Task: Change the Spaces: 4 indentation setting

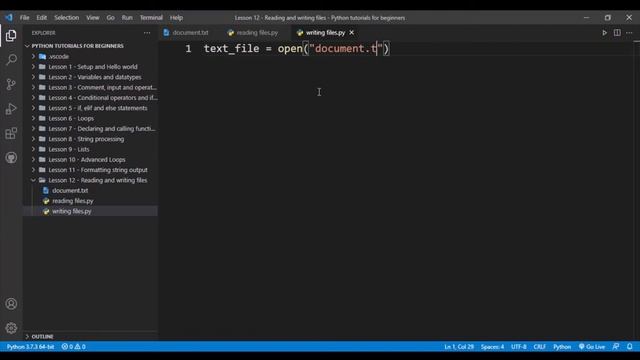Action: click(492, 347)
